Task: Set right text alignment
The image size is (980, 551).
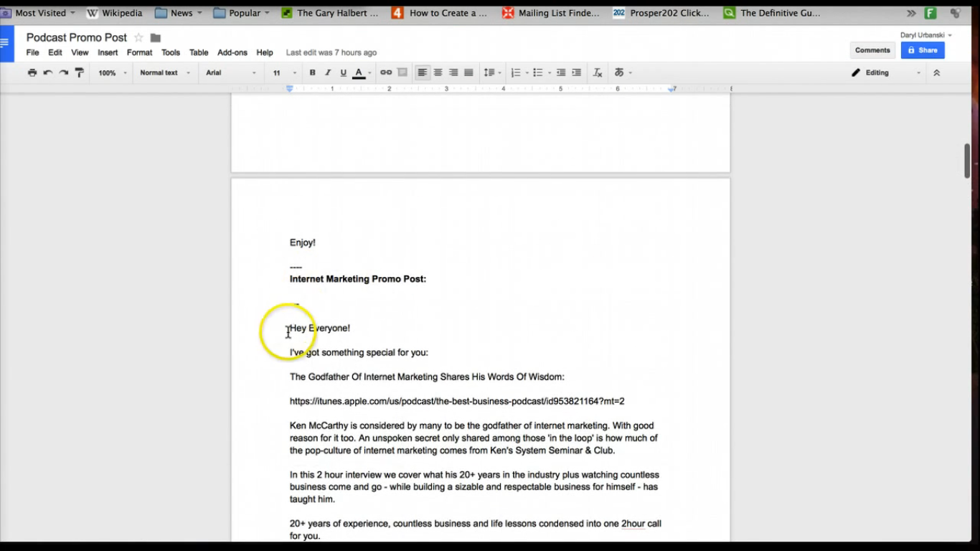Action: [x=453, y=72]
